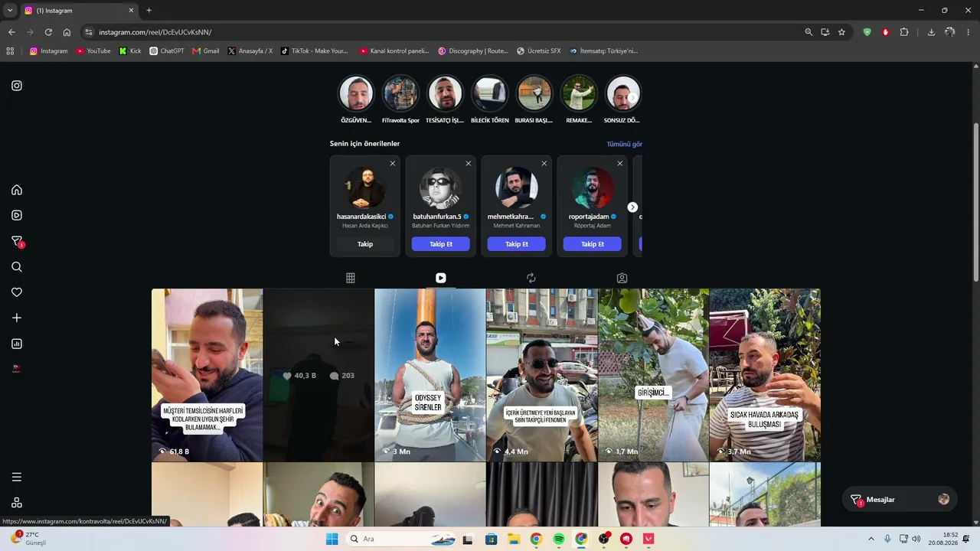The height and width of the screenshot is (551, 980).
Task: Open the dark reel with 40,3 B likes
Action: [318, 375]
